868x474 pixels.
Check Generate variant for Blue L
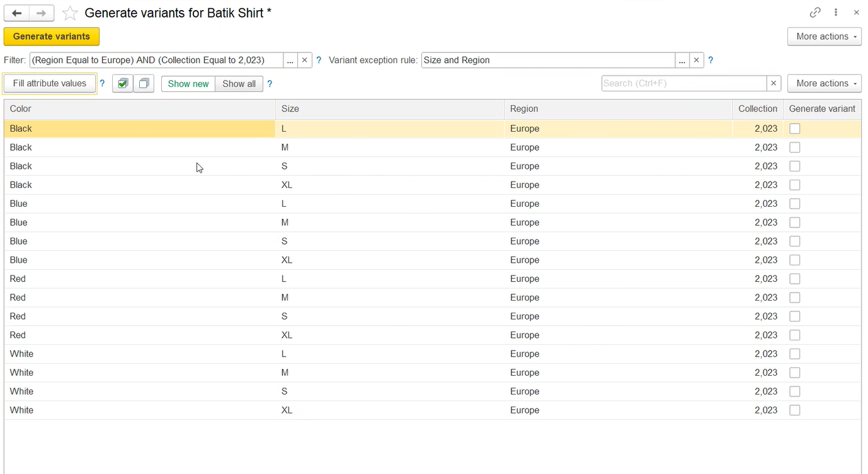click(795, 204)
